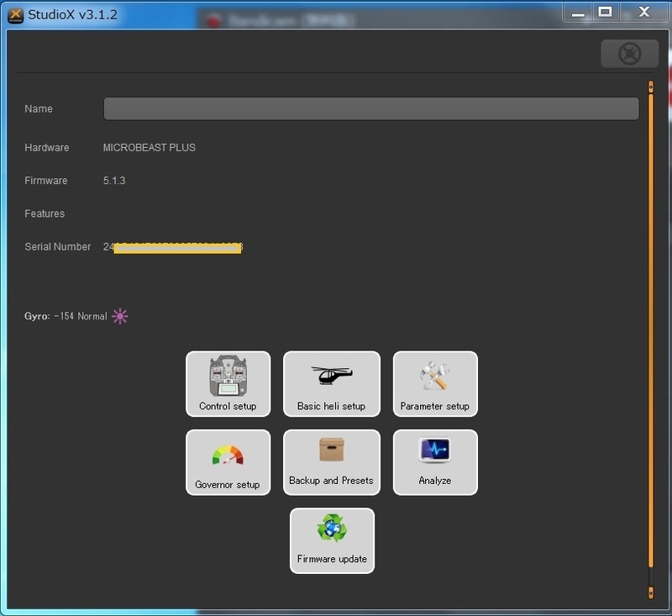The image size is (672, 616).
Task: Click the purple gyro status sun icon
Action: [119, 316]
